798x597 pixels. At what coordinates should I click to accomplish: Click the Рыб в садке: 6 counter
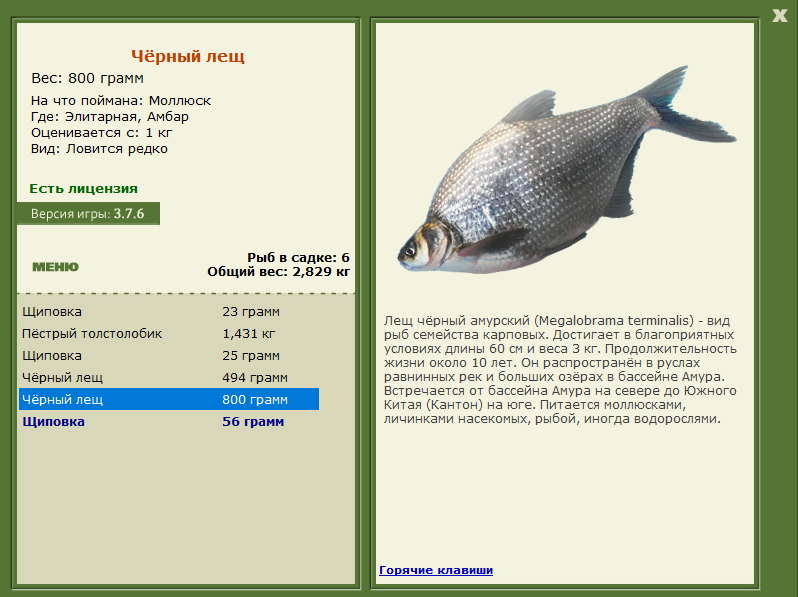(x=298, y=258)
